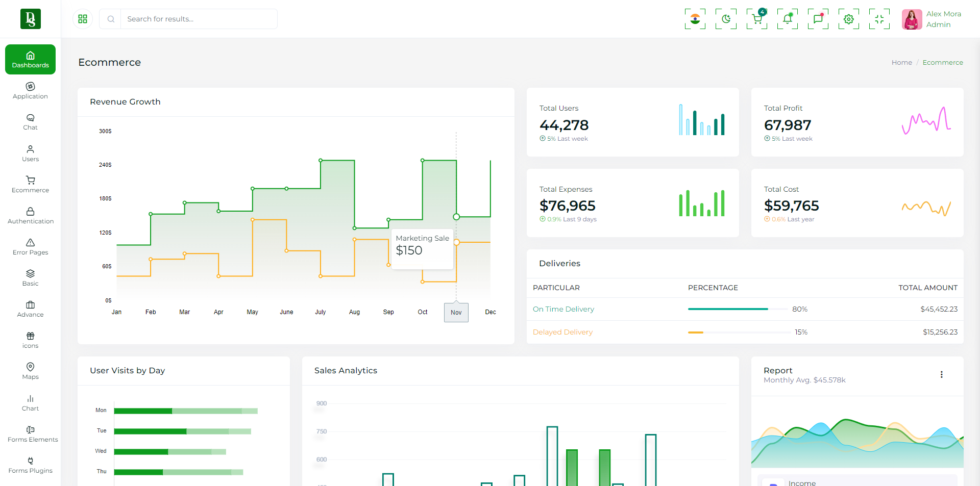Open Chat from the sidebar
Screen dimensions: 980x486
tap(31, 122)
